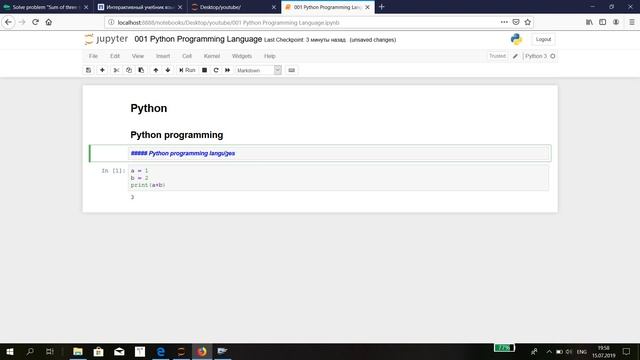Screen dimensions: 640x360
Task: Save notebook with the floppy disk icon
Action: (88, 70)
